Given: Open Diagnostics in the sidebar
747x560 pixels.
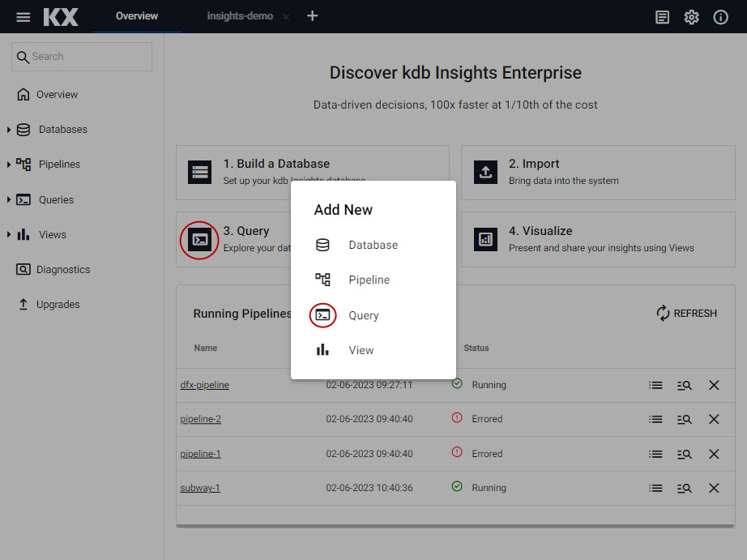Looking at the screenshot, I should tap(63, 270).
